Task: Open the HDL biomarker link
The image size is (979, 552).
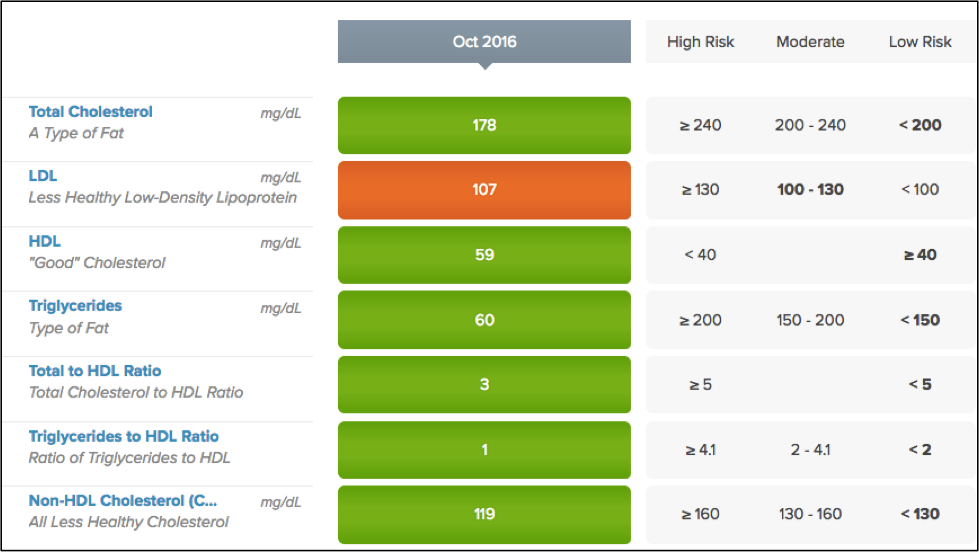Action: tap(45, 241)
